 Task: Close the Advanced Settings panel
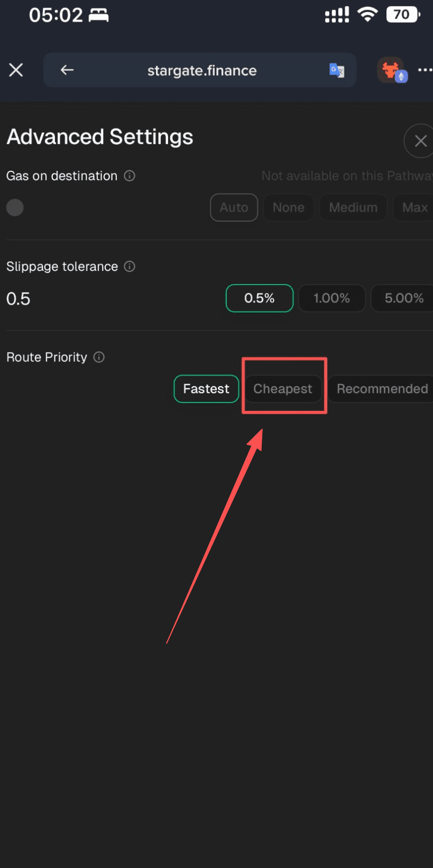tap(420, 141)
